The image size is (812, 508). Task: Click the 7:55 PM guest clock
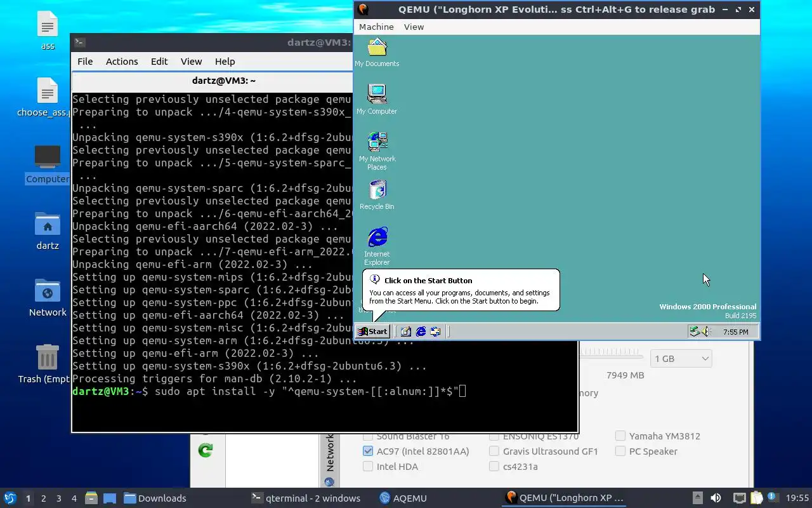(735, 332)
